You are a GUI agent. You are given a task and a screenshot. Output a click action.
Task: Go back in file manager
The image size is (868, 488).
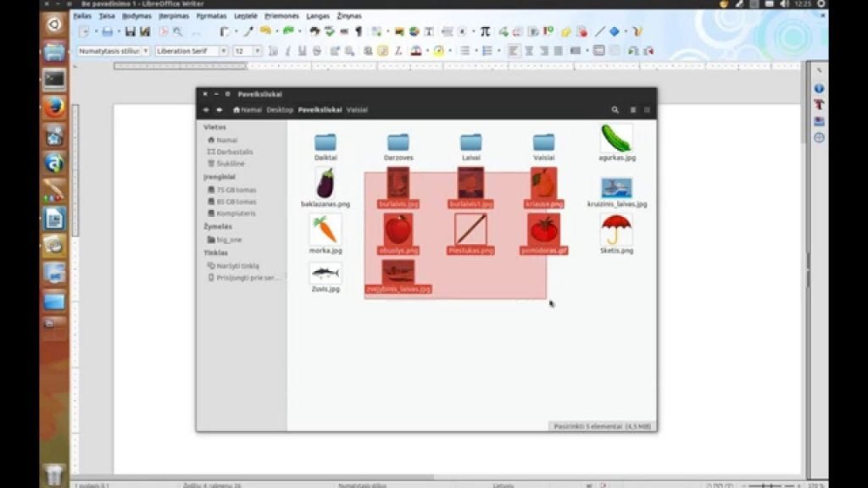coord(206,109)
